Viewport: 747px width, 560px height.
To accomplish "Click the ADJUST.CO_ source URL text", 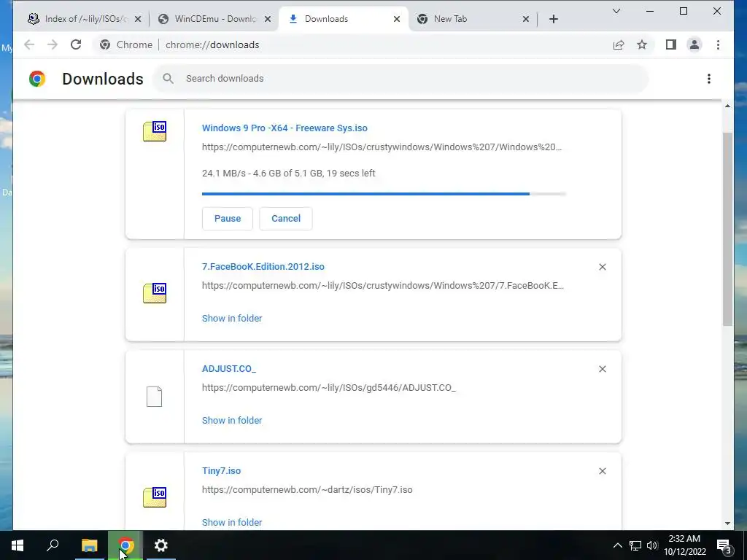I will coord(329,388).
